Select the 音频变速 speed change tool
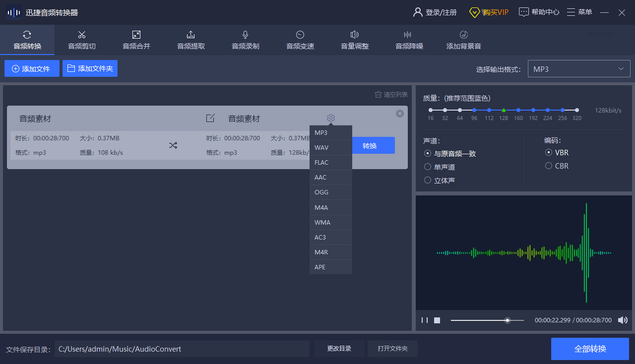 coord(300,40)
